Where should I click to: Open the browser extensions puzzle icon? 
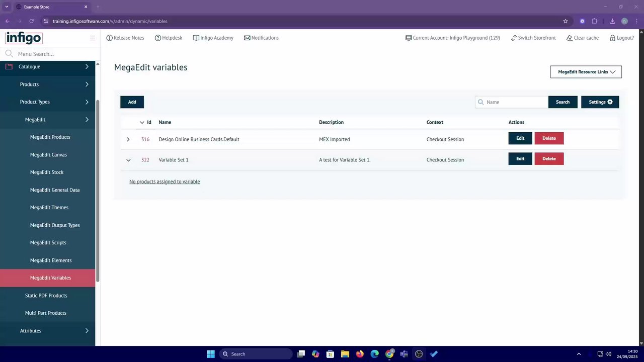pos(594,21)
